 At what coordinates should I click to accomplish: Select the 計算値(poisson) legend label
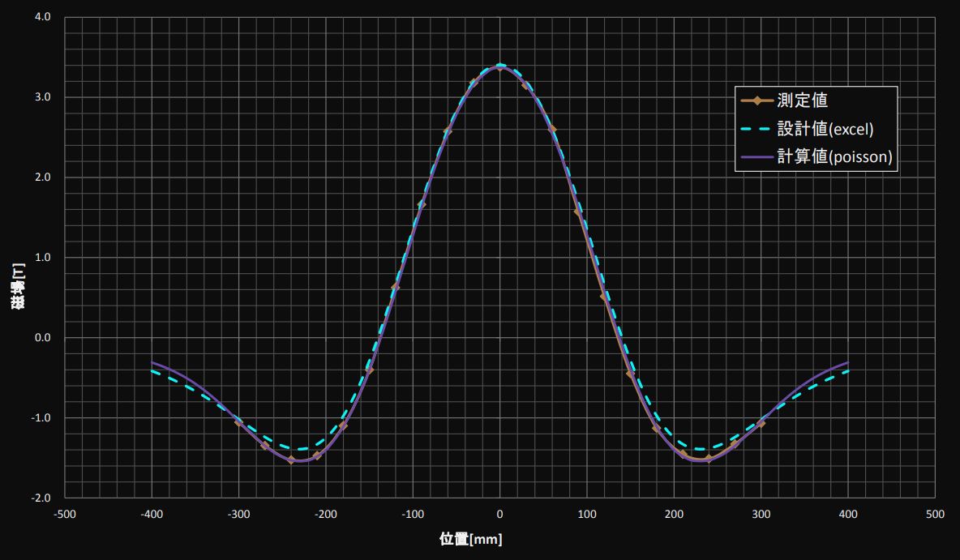click(834, 156)
